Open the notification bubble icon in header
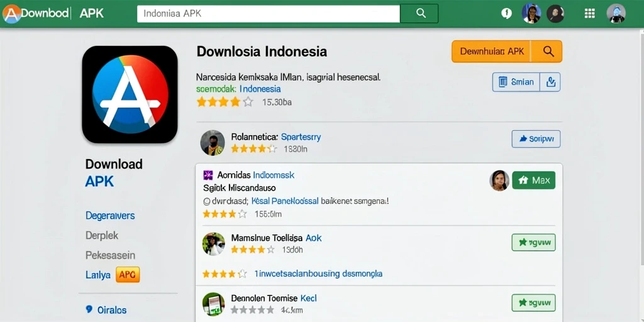This screenshot has width=644, height=322. pyautogui.click(x=506, y=14)
